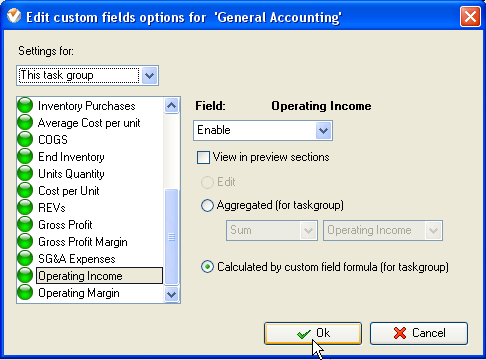Select Calculated by custom field formula option
This screenshot has height=360, width=486.
207,267
